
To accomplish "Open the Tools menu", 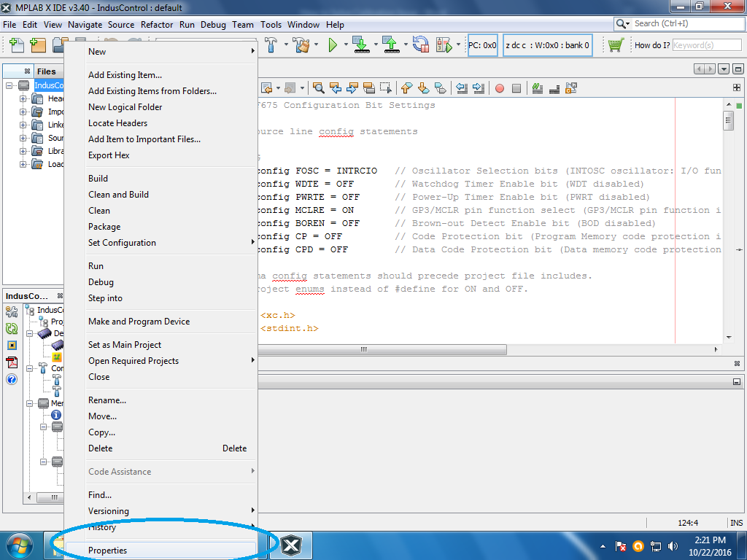I will (271, 24).
